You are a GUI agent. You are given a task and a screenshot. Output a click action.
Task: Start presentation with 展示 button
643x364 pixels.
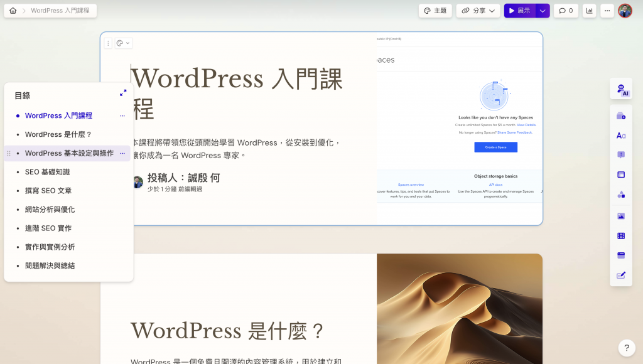(x=519, y=11)
